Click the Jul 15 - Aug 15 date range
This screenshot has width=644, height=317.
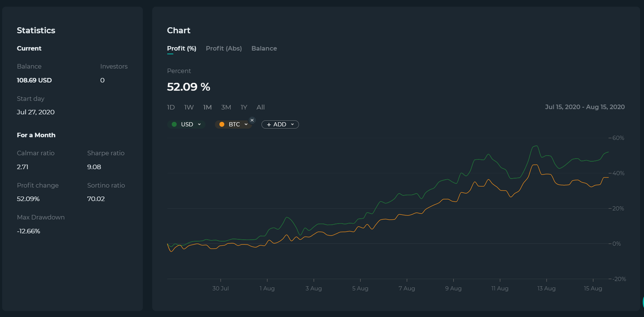(x=585, y=107)
